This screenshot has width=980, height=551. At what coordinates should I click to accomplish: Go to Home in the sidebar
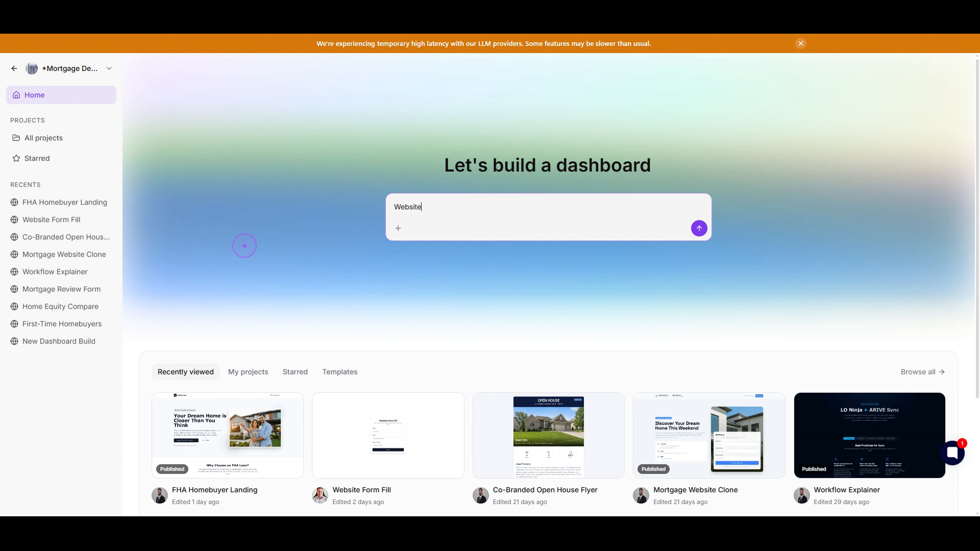coord(61,95)
